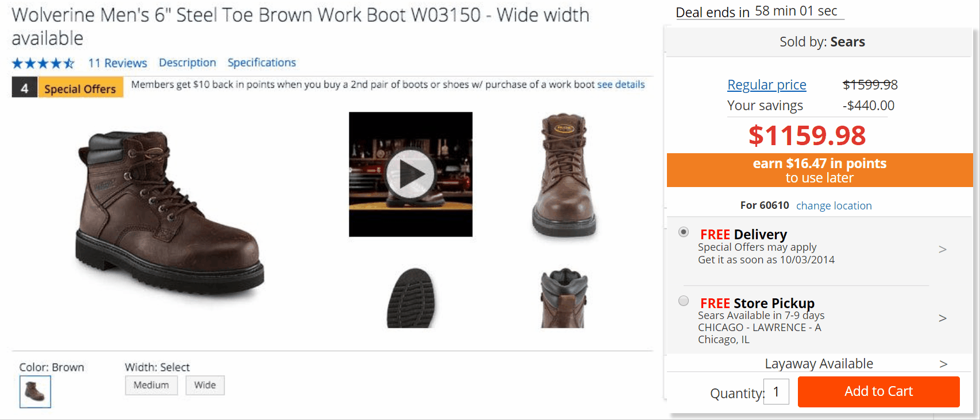View the boot front-view thumbnail
This screenshot has height=420, width=980.
564,175
